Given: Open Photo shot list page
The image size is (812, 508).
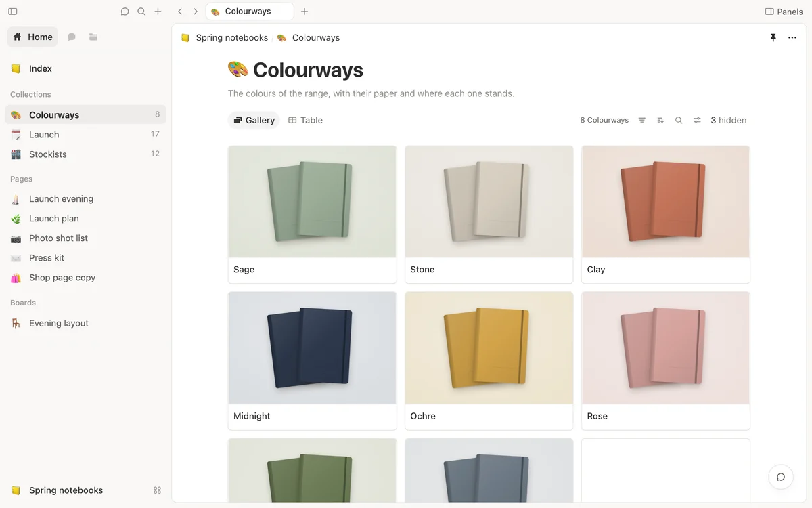Looking at the screenshot, I should point(85,238).
